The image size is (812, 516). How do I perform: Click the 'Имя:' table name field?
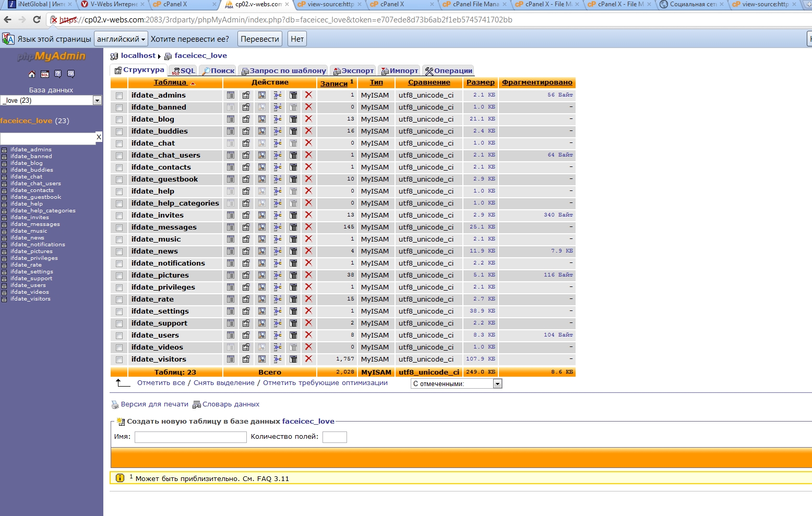point(190,437)
